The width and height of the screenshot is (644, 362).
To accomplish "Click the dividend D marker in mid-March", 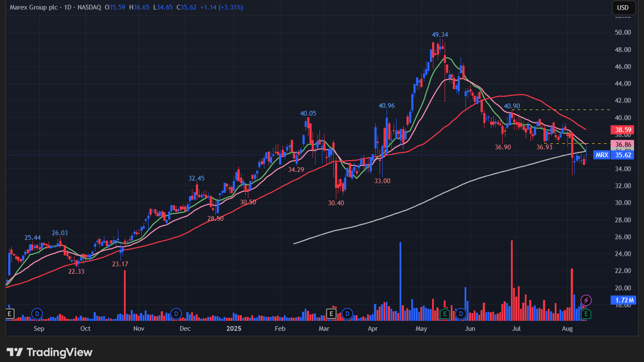I will (x=347, y=314).
